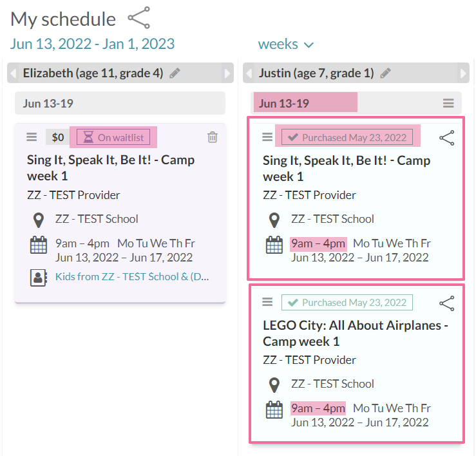The height and width of the screenshot is (456, 476).
Task: Share Justin's Sing It, Speak It camp
Action: 446,138
